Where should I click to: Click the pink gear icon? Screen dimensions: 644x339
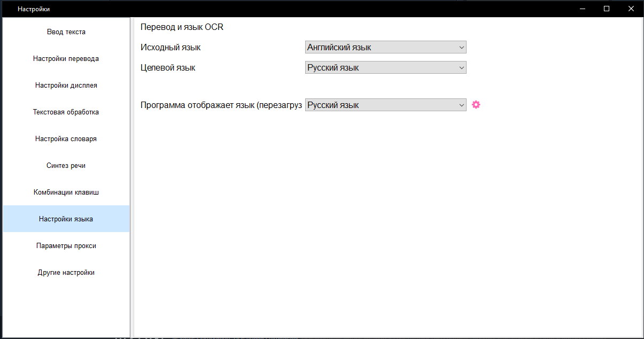click(x=476, y=105)
